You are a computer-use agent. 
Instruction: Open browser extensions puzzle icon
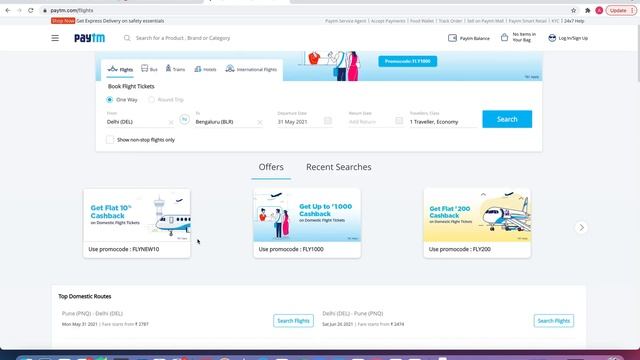point(587,10)
